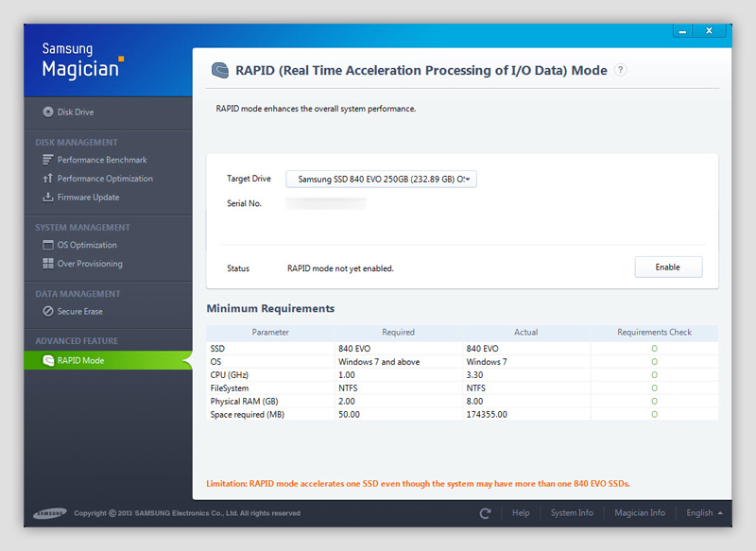
Task: Click the Enable button
Action: click(x=668, y=267)
